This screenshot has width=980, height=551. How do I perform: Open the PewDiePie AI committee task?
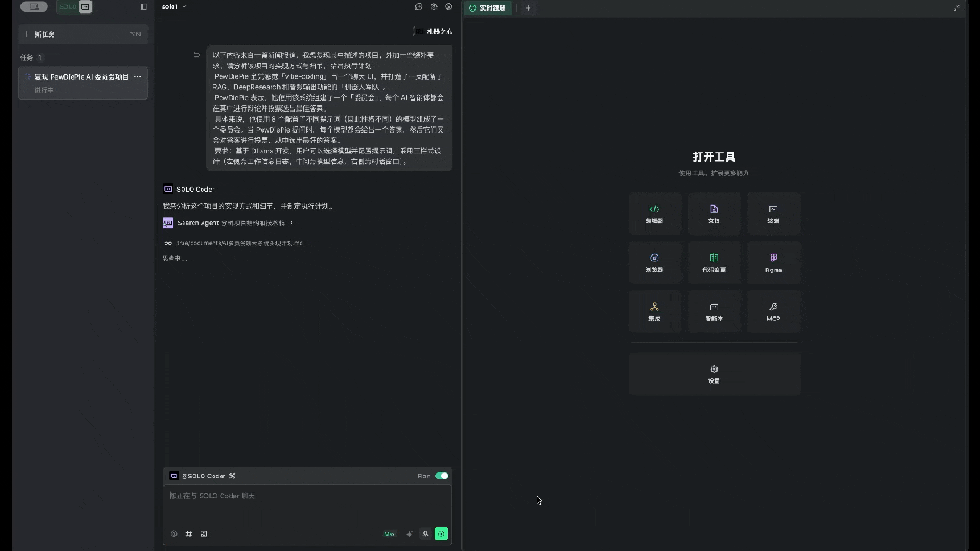coord(83,84)
